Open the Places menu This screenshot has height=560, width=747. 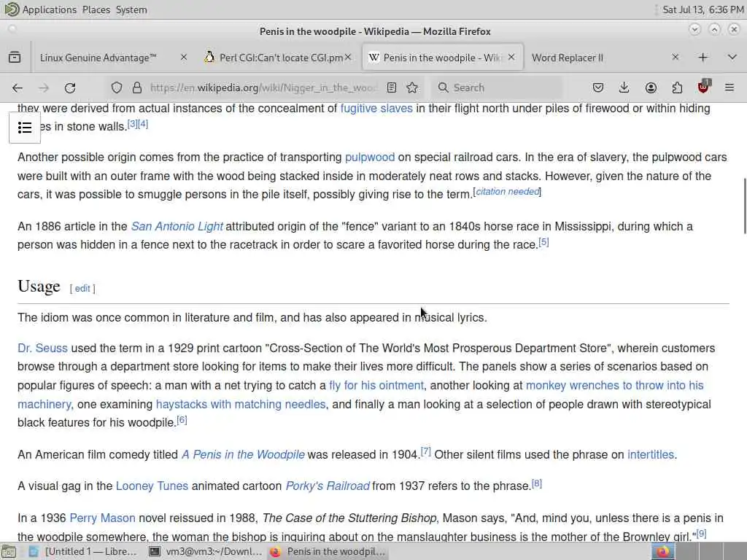coord(96,9)
